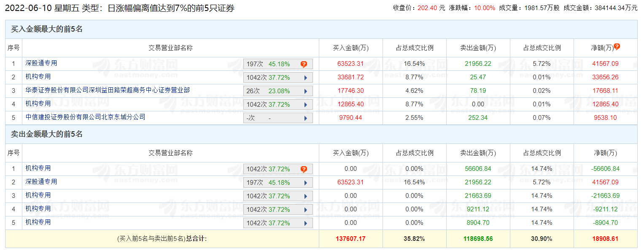Click 成交量 value 1981.57万股
Image resolution: width=644 pixels, height=251 pixels.
(541, 8)
